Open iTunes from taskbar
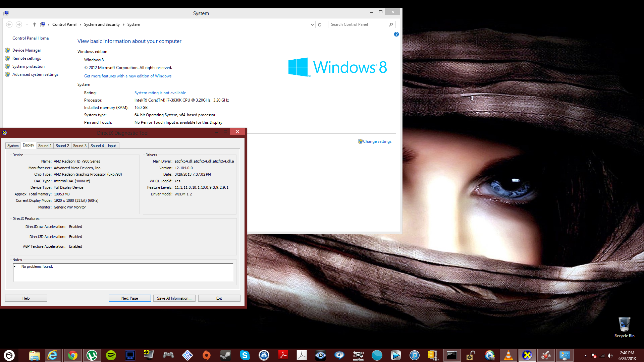Screen dimensions: 644x362 pos(415,355)
